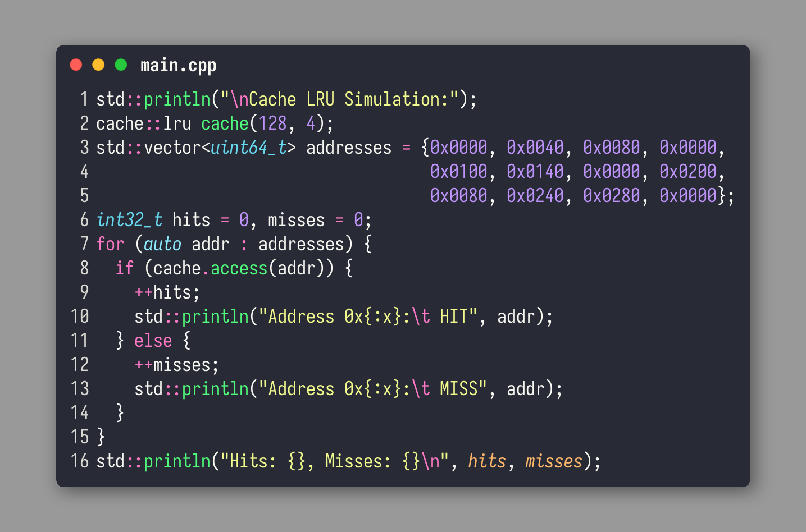Click the access method call
The width and height of the screenshot is (806, 532).
point(239,268)
